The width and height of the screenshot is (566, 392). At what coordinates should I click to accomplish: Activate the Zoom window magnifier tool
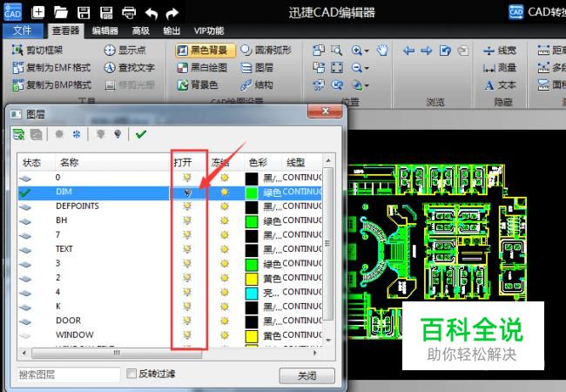pyautogui.click(x=337, y=51)
